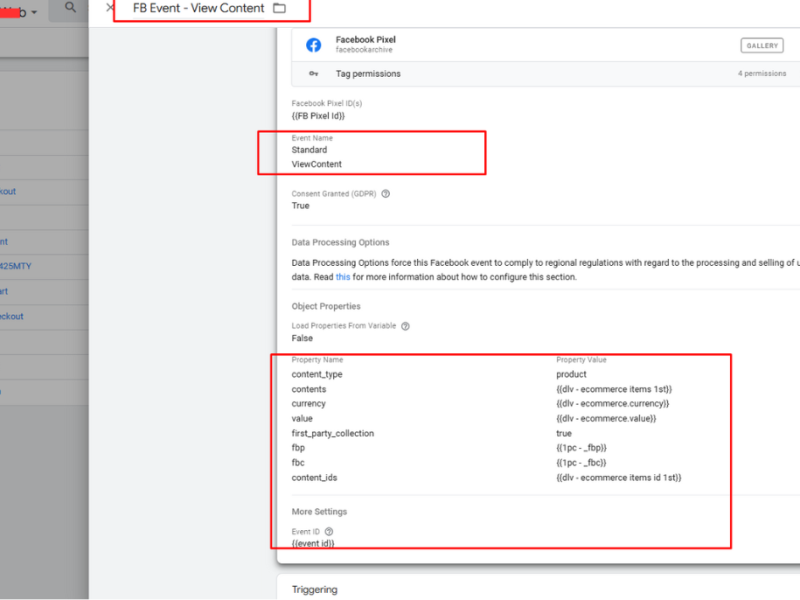Open the workspace dropdown arrow
Image resolution: width=800 pixels, height=600 pixels.
[34, 12]
